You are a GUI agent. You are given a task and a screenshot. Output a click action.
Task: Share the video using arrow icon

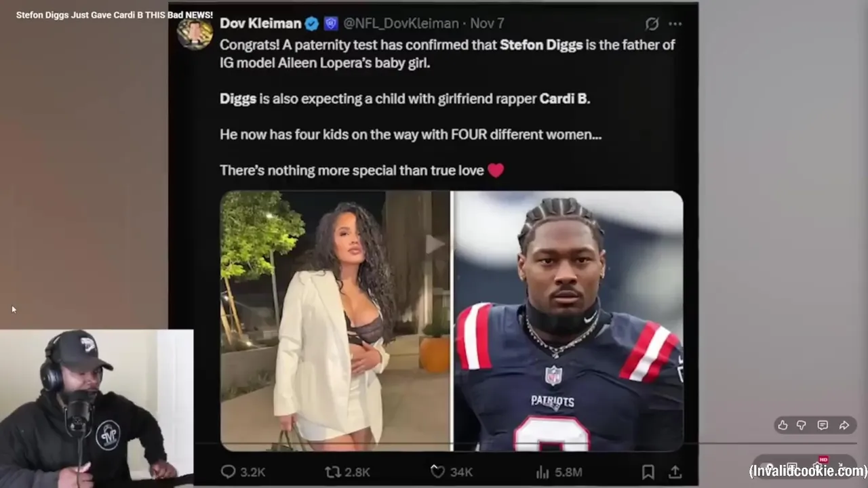[x=844, y=425]
